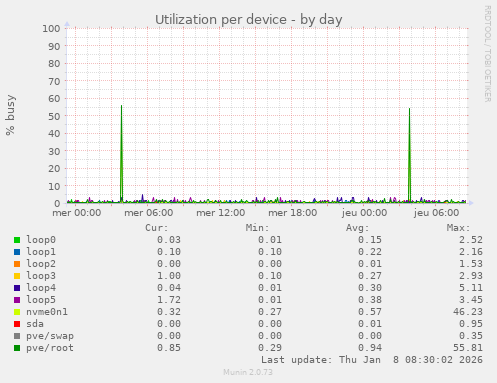Image resolution: width=497 pixels, height=383 pixels.
Task: Click the loop1 blue legend swatch
Action: (17, 252)
